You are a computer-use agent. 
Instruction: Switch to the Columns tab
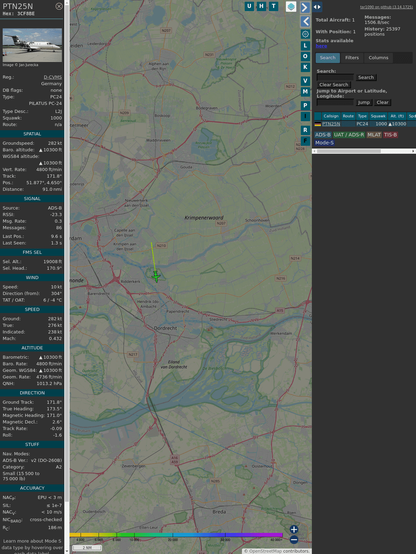coord(378,58)
